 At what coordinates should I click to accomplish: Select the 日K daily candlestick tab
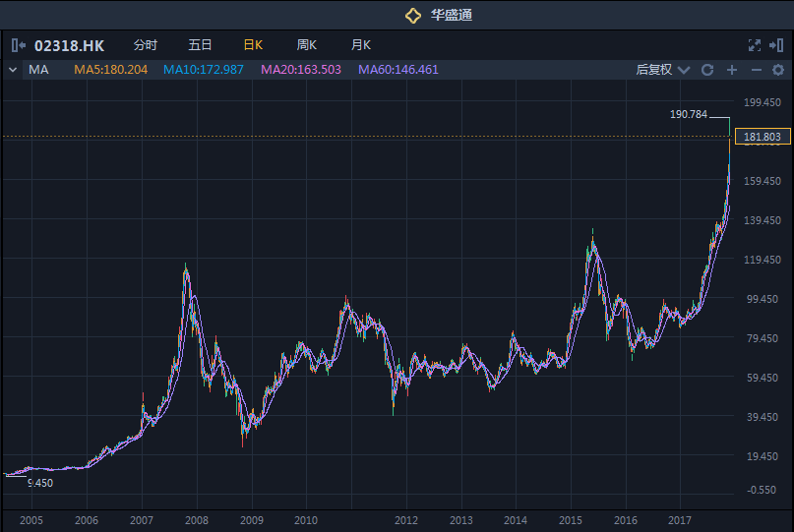(x=253, y=45)
